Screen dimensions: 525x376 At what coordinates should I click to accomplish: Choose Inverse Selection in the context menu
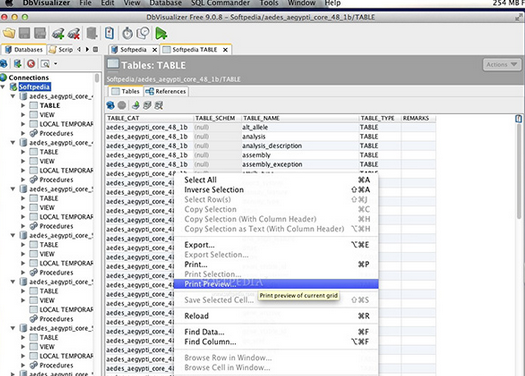[276, 190]
